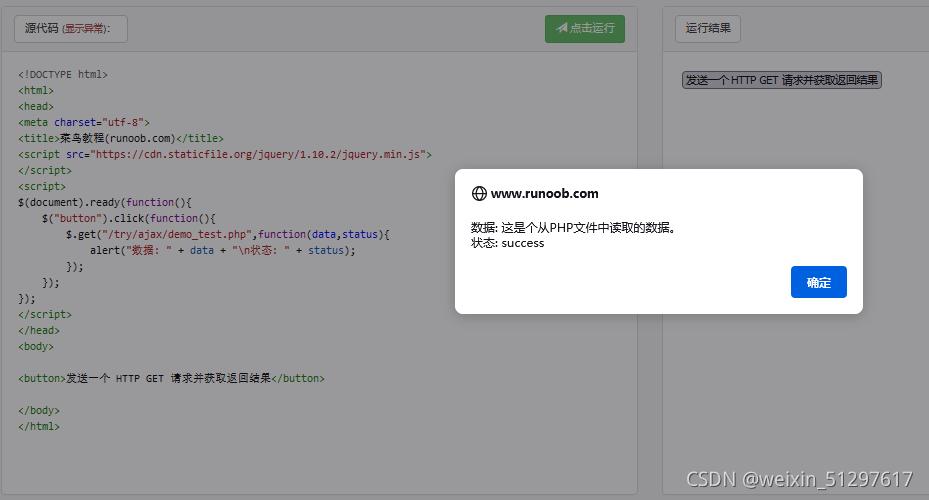This screenshot has height=500, width=929.
Task: Click the jquery.min.js script src line
Action: tap(225, 154)
